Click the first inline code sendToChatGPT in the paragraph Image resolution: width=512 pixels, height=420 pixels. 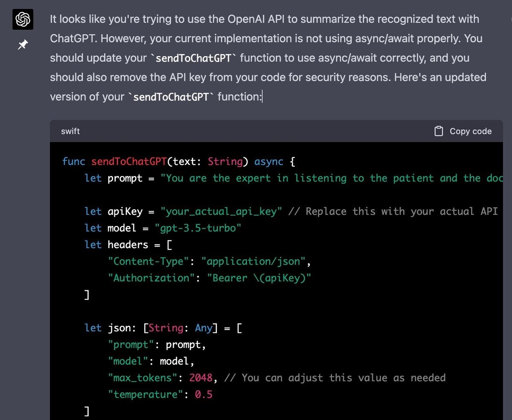193,58
